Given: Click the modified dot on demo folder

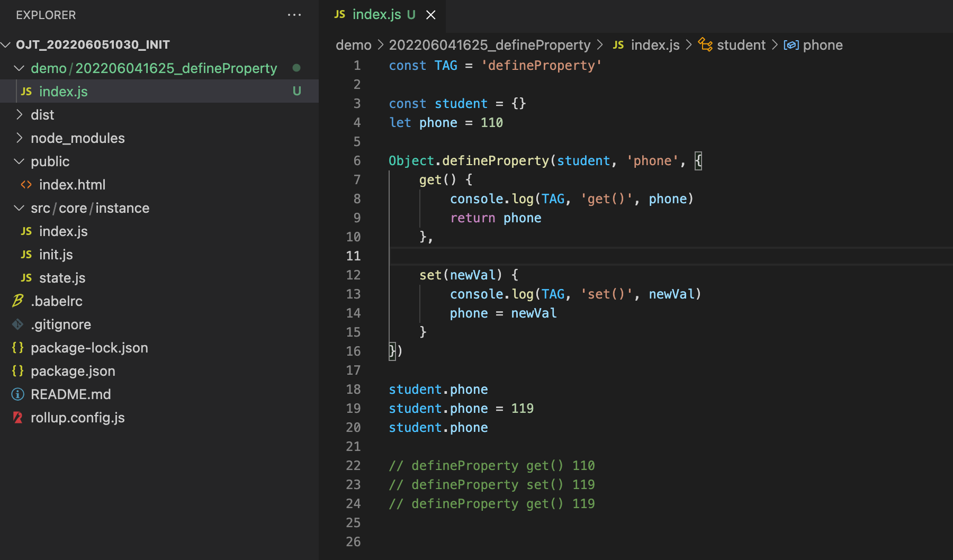Looking at the screenshot, I should pos(296,68).
